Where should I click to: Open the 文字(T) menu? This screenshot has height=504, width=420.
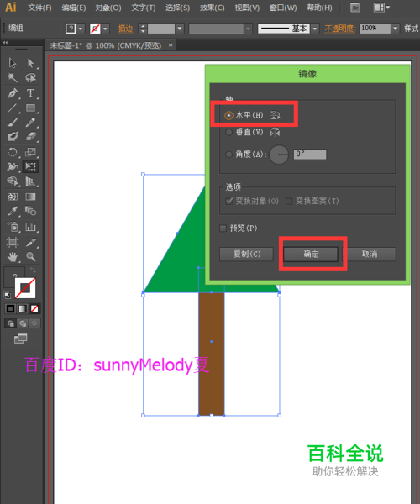144,8
